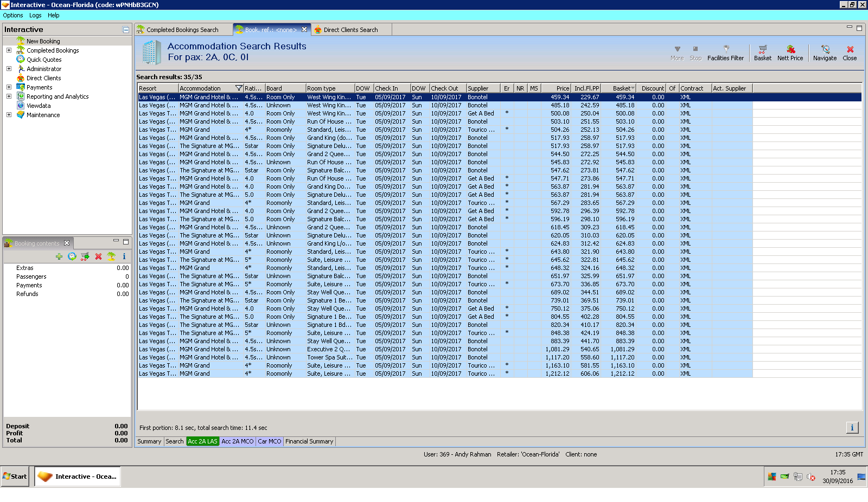Open the Financial Summary tab
The width and height of the screenshot is (868, 502).
coord(309,441)
